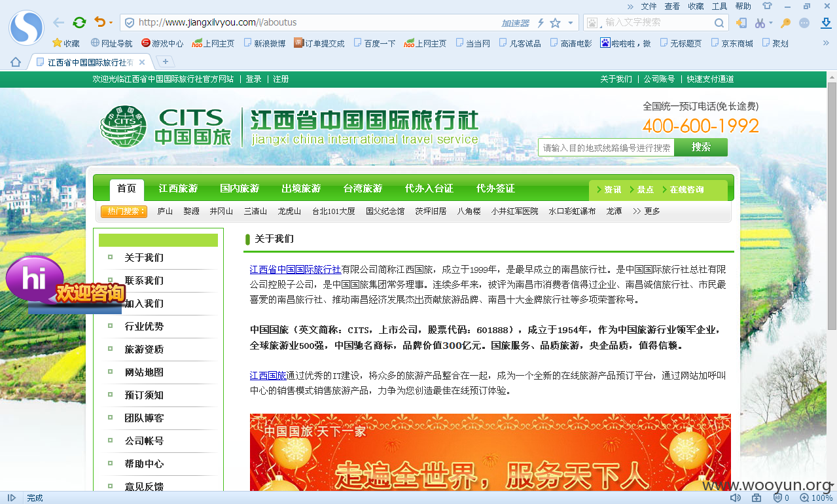Click the 登录 login link

(254, 79)
